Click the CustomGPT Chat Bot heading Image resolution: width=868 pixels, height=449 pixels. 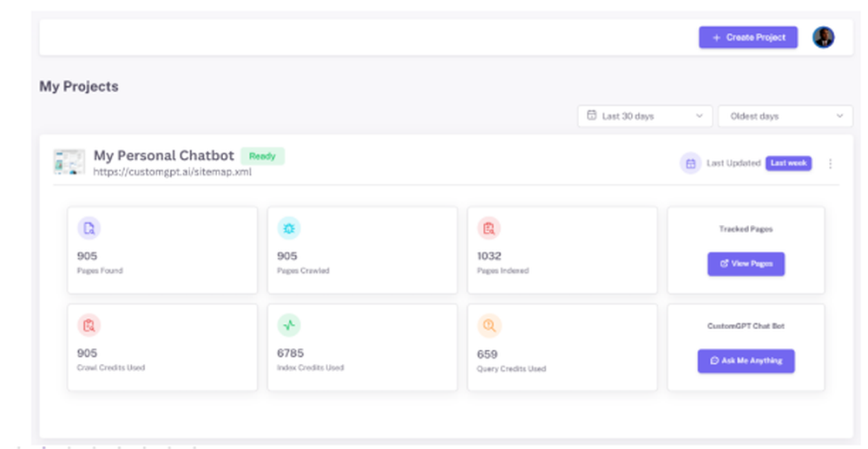tap(746, 326)
